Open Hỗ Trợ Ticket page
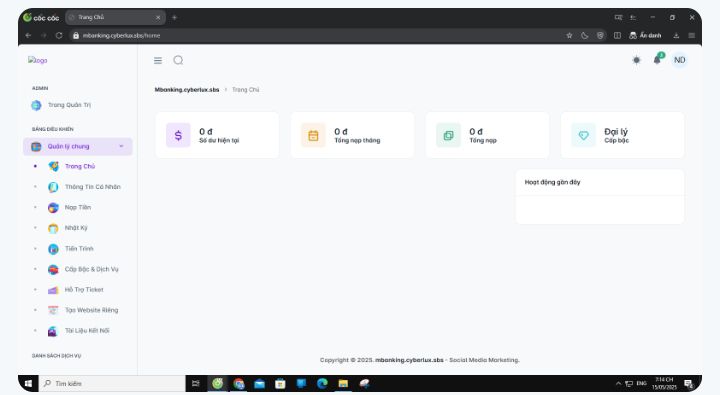Image resolution: width=720 pixels, height=395 pixels. pos(84,290)
